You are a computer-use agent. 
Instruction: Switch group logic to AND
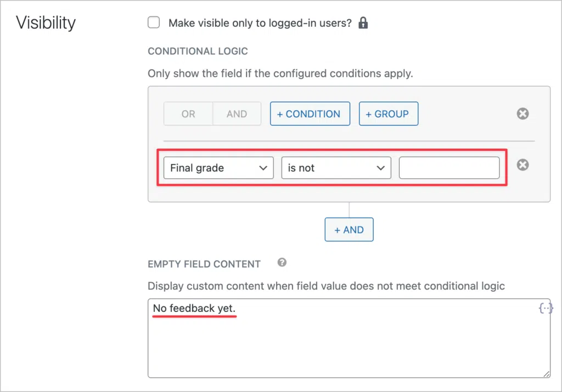click(237, 114)
